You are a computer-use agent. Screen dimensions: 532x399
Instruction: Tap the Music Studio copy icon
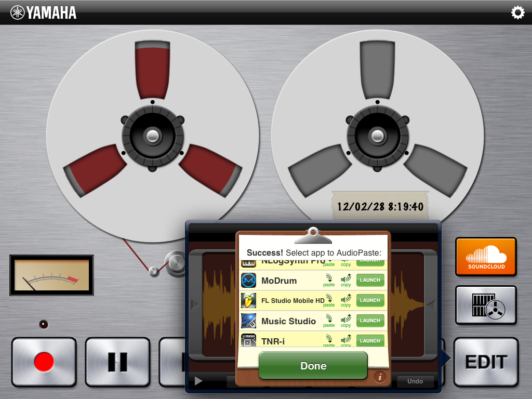(345, 321)
